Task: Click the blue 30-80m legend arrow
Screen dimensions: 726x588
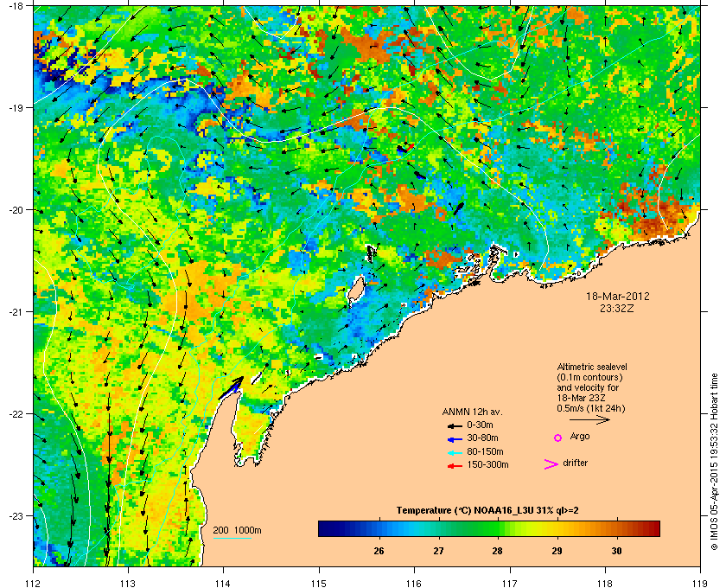Action: [x=455, y=438]
